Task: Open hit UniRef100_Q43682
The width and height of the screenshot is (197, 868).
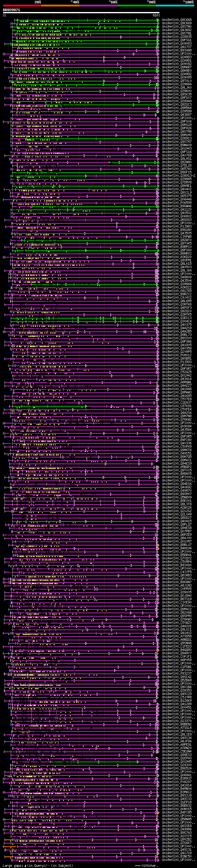Action: click(x=177, y=30)
